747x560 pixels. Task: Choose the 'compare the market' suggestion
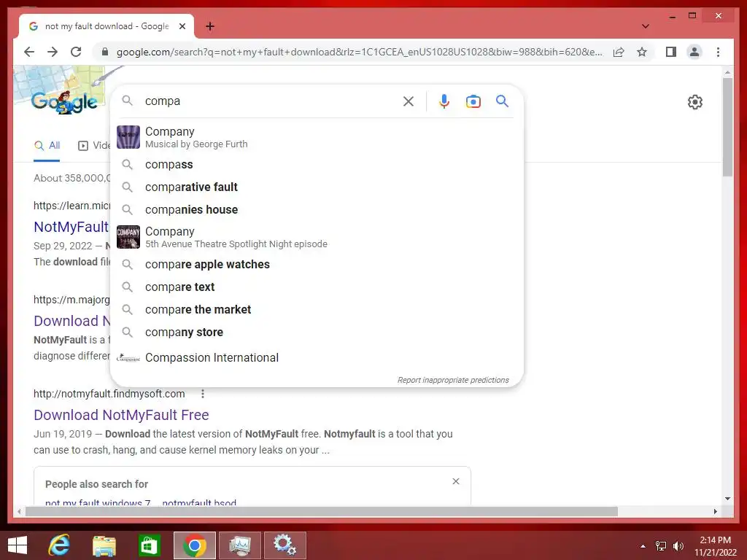(317, 309)
